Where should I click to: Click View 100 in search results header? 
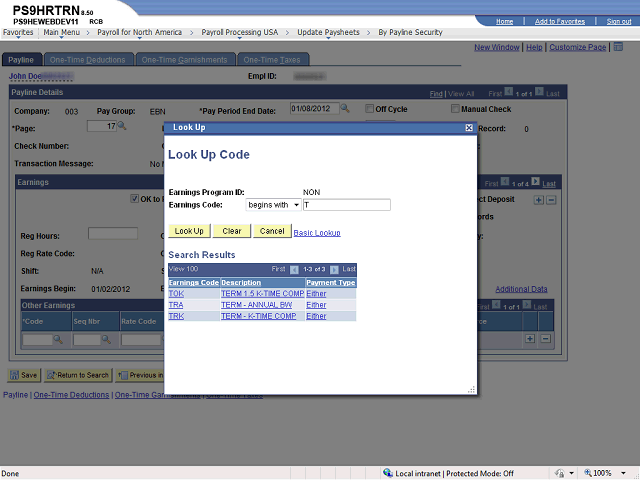[x=184, y=269]
